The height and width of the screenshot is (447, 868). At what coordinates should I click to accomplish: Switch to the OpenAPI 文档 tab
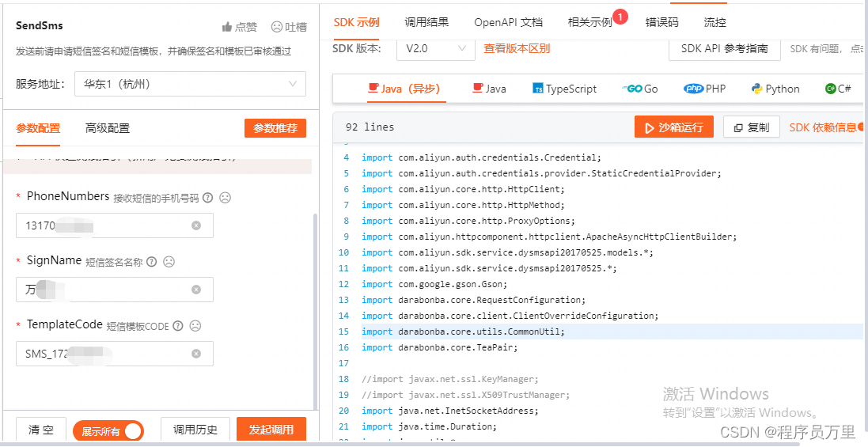508,22
